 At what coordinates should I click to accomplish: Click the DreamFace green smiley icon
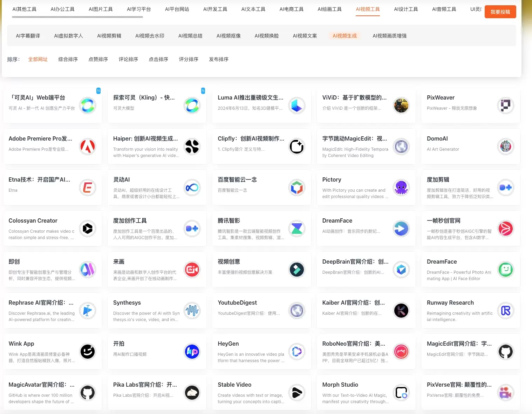506,270
